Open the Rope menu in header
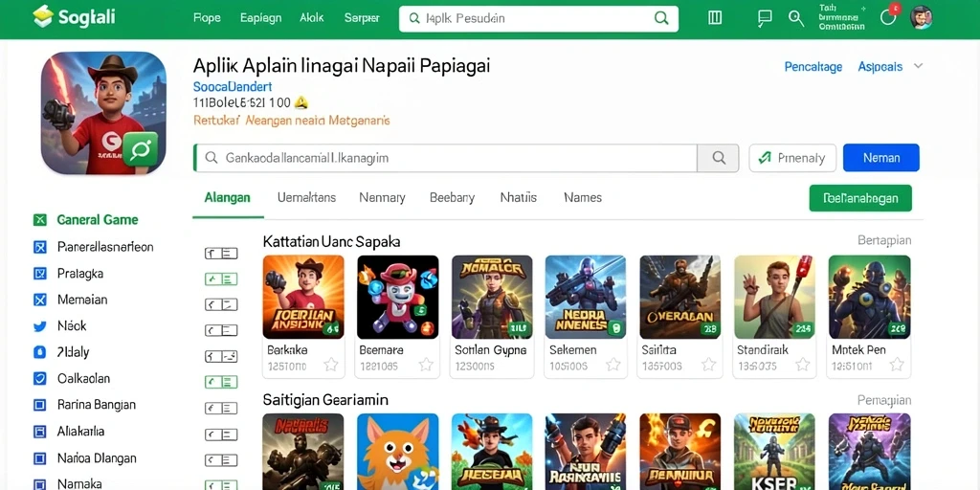This screenshot has height=490, width=980. coord(207,18)
